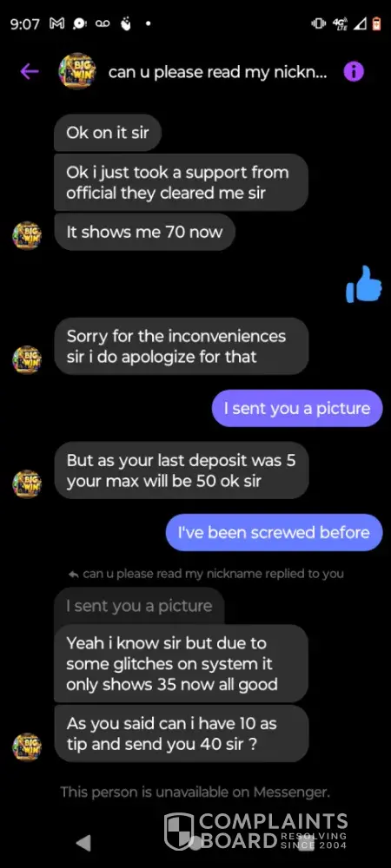Tap the quoted 'I sent you a picture' reply
This screenshot has height=868, width=391.
point(139,606)
